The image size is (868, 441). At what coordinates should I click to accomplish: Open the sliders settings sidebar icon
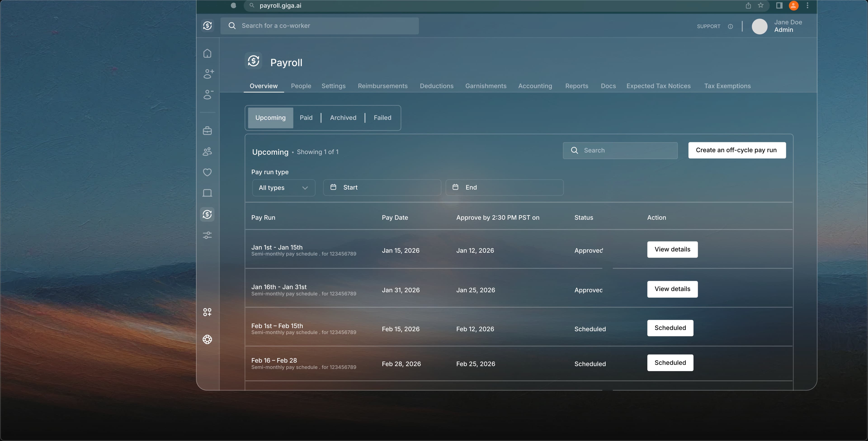point(207,235)
